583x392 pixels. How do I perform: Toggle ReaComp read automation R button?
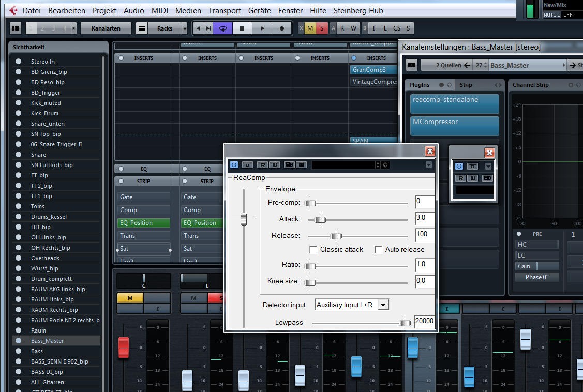[x=262, y=164]
